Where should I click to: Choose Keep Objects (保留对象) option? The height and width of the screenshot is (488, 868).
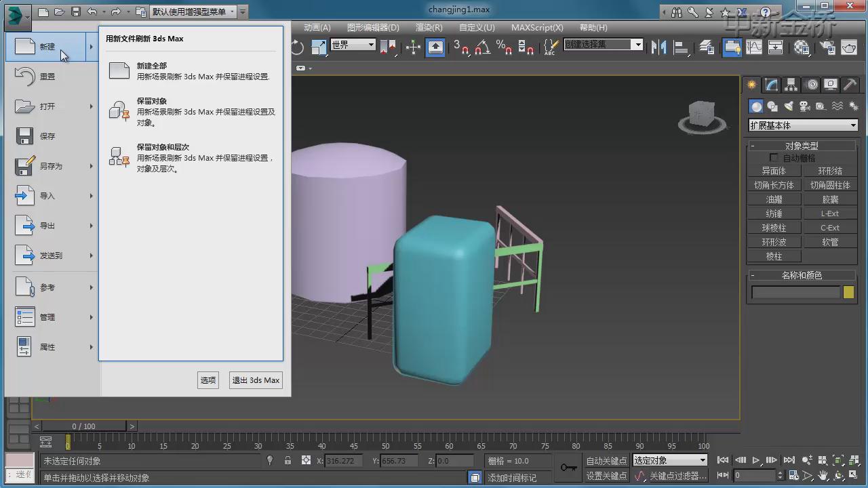(191, 112)
